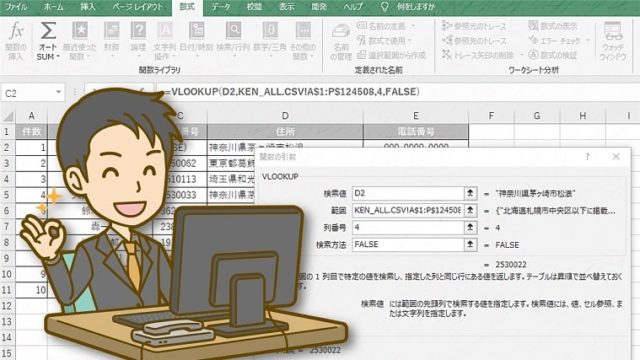Select column D header
The image size is (640, 360).
point(285,116)
